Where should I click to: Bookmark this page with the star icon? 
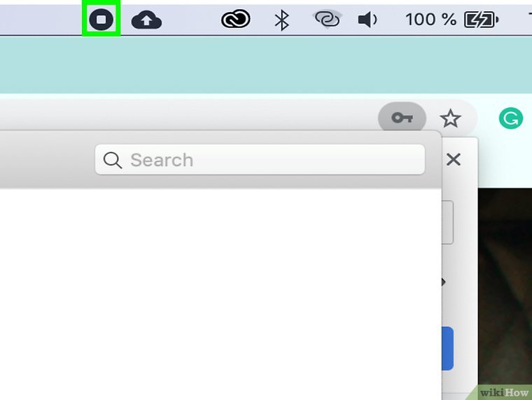[x=450, y=118]
